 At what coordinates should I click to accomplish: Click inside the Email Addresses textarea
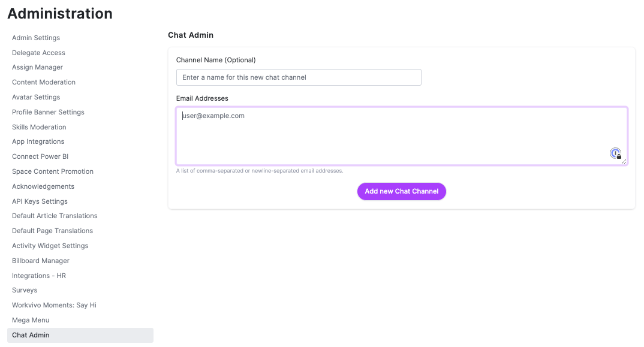click(x=402, y=136)
